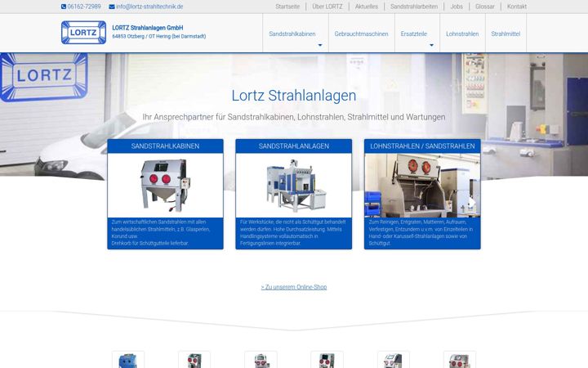The width and height of the screenshot is (588, 368).
Task: Click the address line '64853 Otzberg / OT Hering'
Action: pyautogui.click(x=159, y=37)
